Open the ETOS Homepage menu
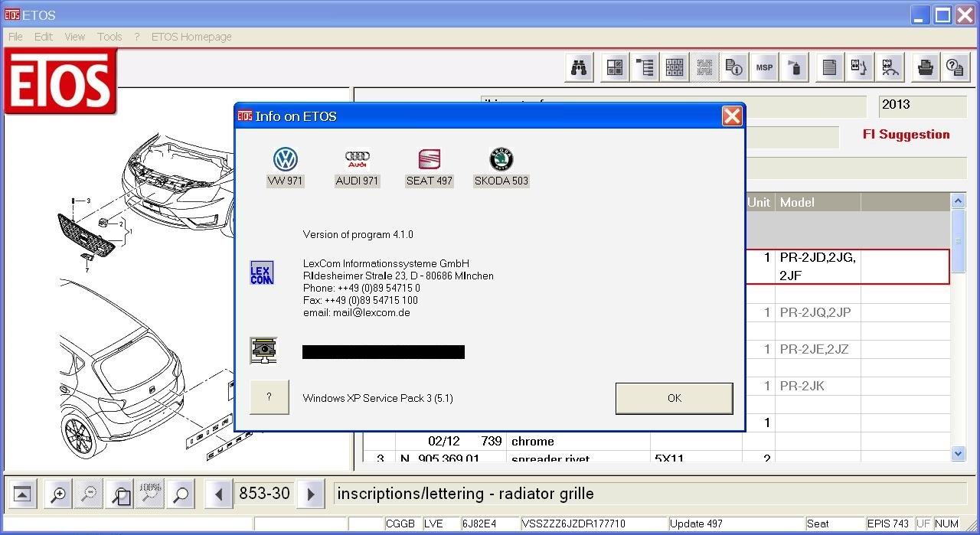 tap(191, 37)
